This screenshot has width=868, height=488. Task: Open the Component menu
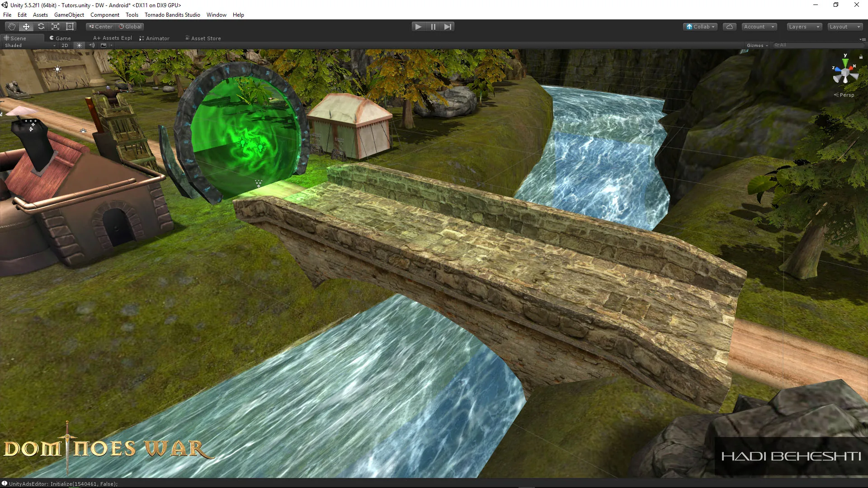[105, 15]
